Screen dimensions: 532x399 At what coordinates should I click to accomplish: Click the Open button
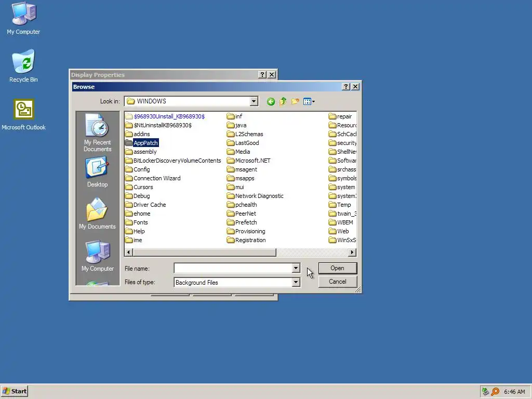tap(338, 268)
